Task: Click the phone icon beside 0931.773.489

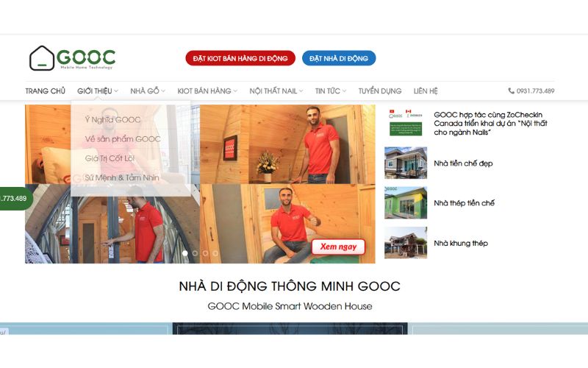Action: coord(511,91)
